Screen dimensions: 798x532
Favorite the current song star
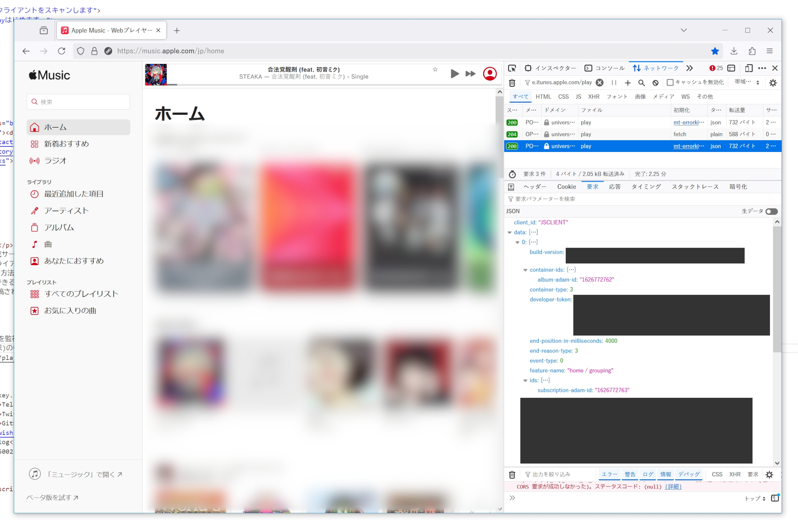pyautogui.click(x=435, y=70)
